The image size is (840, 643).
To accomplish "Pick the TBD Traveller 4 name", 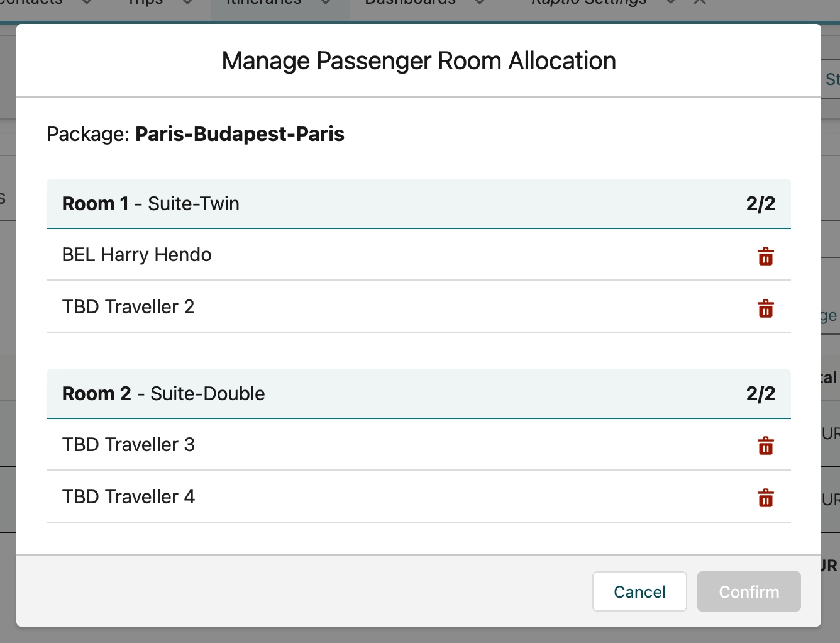I will 128,497.
